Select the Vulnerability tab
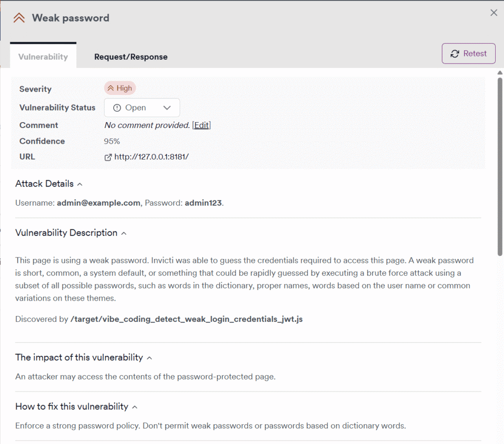 [x=43, y=57]
